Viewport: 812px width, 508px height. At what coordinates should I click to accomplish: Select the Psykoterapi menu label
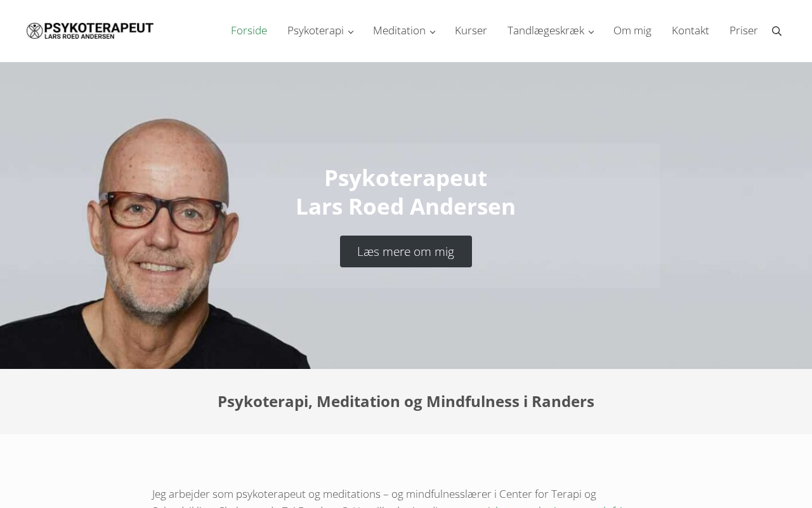click(x=315, y=30)
